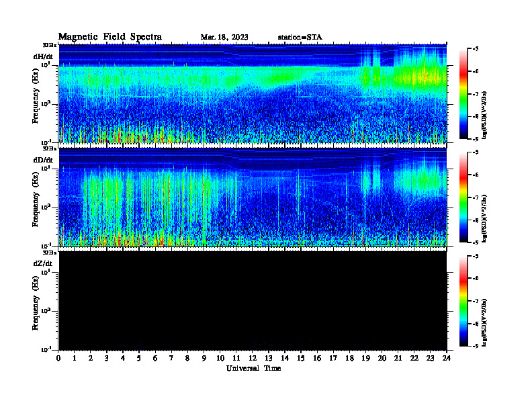The height and width of the screenshot is (411, 532).
Task: Click the "32Hz" label above dZ/dt panel
Action: pyautogui.click(x=50, y=253)
